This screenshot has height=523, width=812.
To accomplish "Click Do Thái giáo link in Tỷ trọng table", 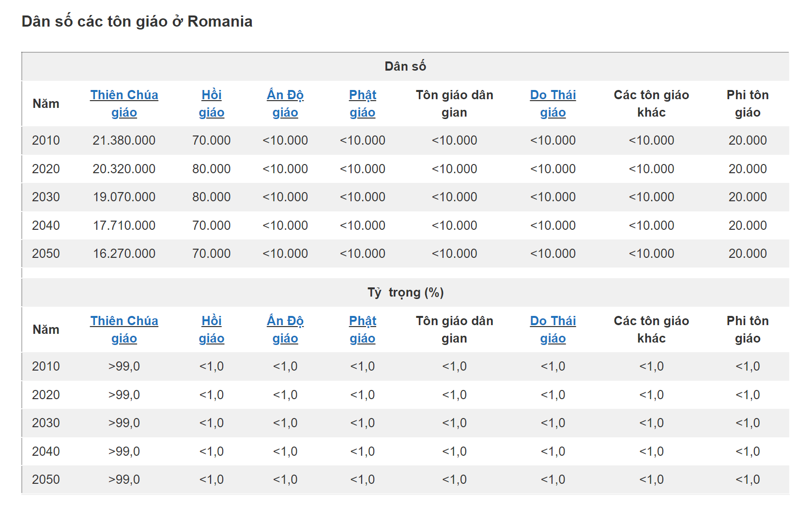I will pyautogui.click(x=553, y=321).
